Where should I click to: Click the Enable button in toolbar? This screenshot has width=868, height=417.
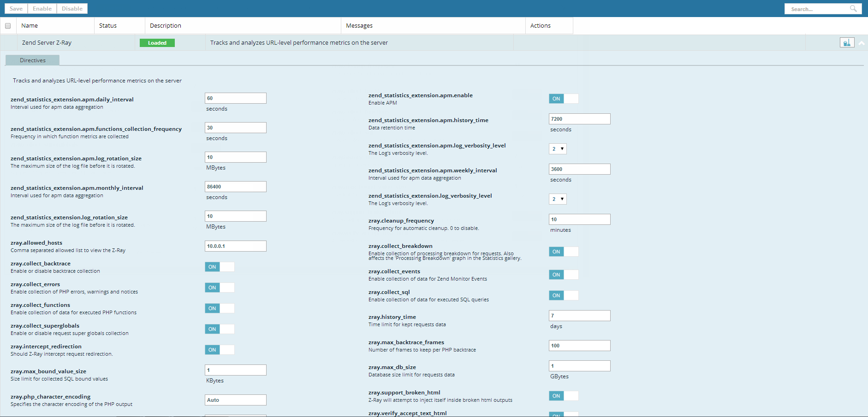coord(42,9)
